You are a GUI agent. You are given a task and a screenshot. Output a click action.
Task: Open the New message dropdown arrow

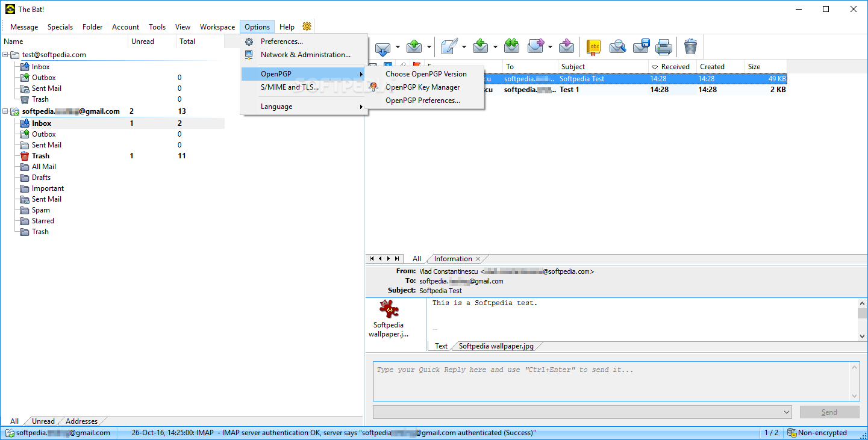click(x=464, y=47)
